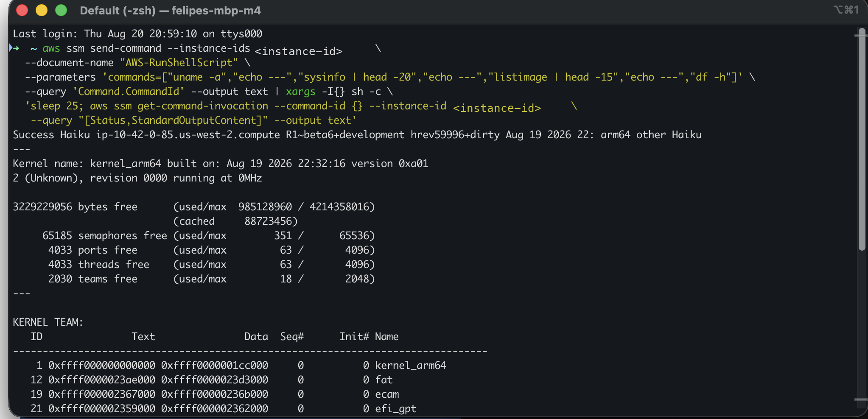Click the 'Seq#' column header
This screenshot has width=868, height=419.
[x=292, y=337]
